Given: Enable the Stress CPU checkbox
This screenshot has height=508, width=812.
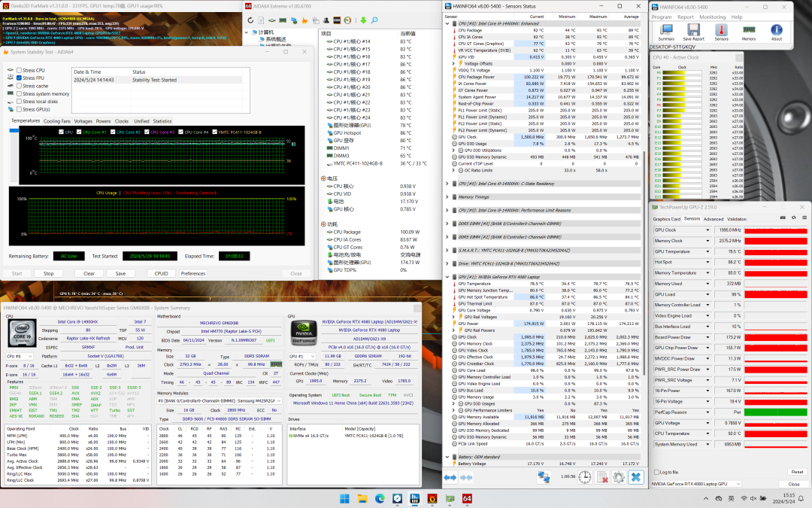Looking at the screenshot, I should [x=19, y=70].
